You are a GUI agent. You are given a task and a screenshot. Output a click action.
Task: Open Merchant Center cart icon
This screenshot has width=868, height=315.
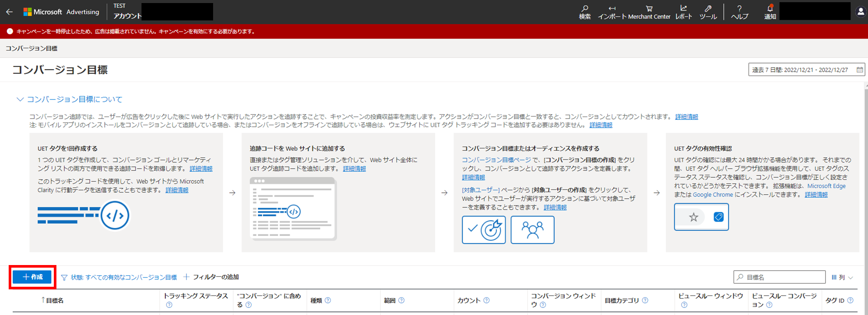coord(649,12)
